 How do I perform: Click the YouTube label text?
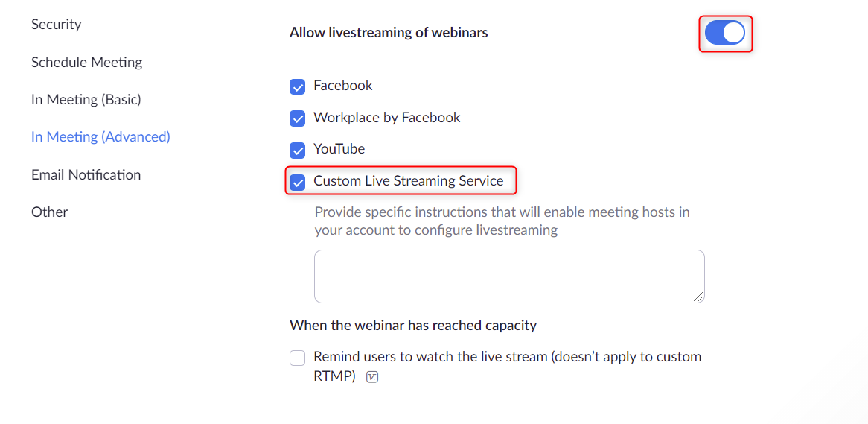tap(339, 149)
